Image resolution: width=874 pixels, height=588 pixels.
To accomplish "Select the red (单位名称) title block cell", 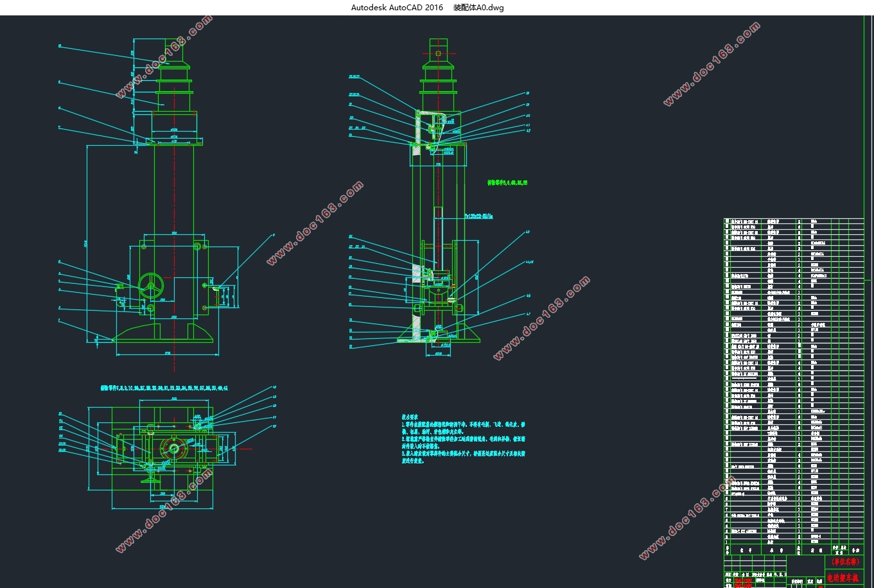I will (844, 562).
